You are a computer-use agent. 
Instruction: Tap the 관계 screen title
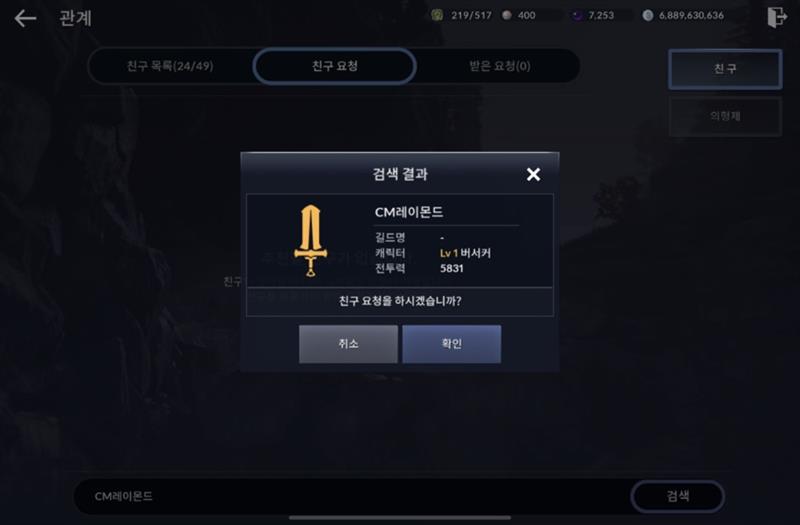coord(76,18)
